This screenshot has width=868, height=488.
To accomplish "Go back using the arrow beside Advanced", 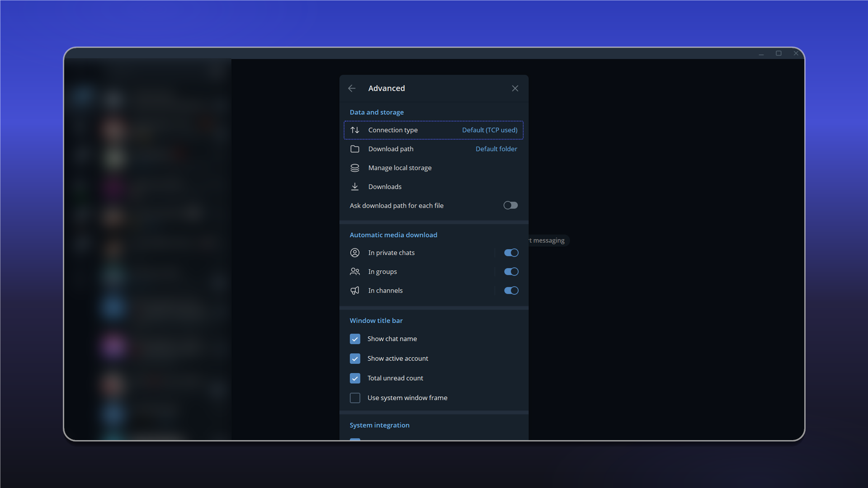I will point(352,89).
